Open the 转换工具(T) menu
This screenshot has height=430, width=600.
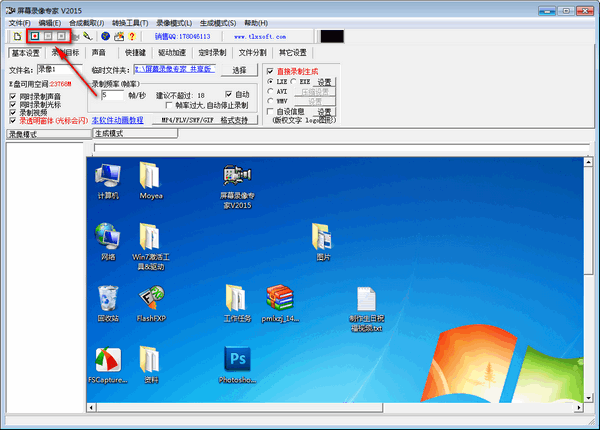(130, 23)
